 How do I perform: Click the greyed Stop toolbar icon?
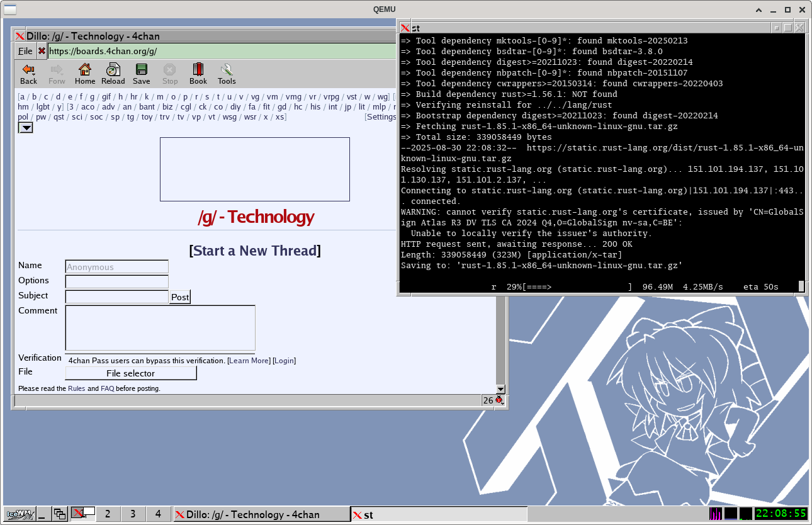coord(170,74)
